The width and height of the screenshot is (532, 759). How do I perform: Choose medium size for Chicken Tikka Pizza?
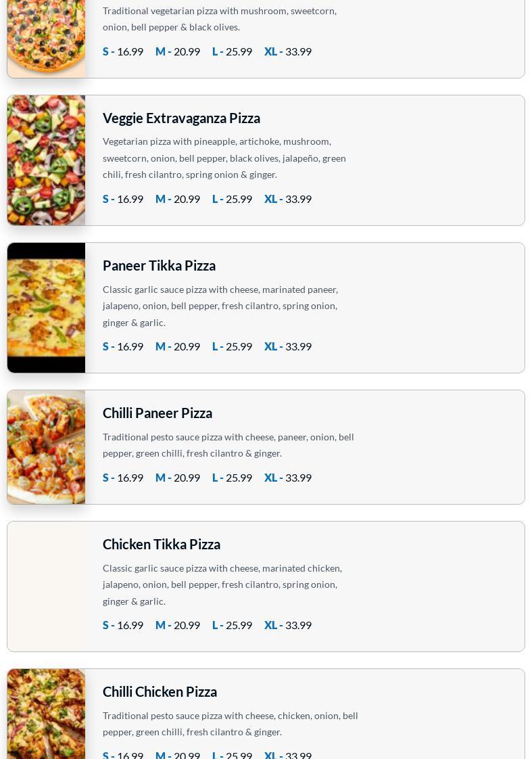(178, 625)
